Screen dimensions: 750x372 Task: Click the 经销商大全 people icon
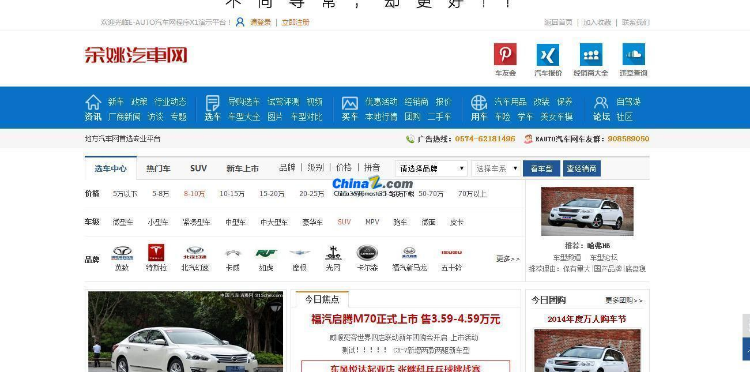pyautogui.click(x=591, y=54)
